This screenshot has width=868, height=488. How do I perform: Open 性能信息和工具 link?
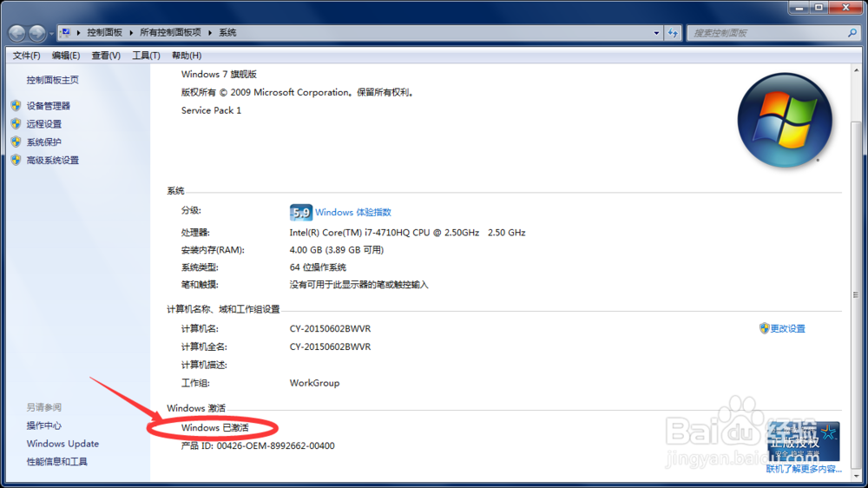click(x=57, y=462)
